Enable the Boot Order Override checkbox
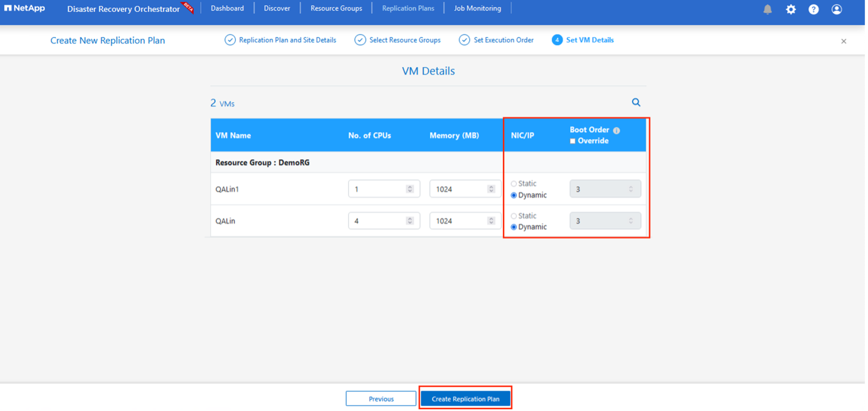This screenshot has height=411, width=868. (573, 141)
